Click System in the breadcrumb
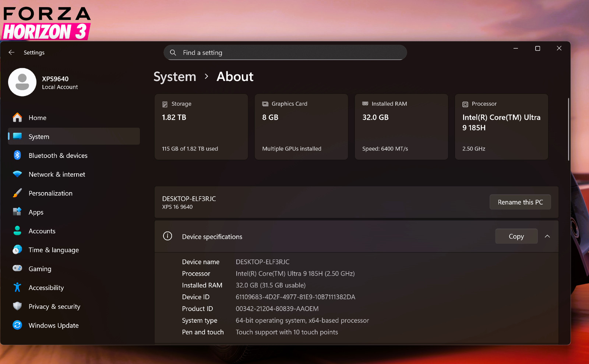This screenshot has width=589, height=364. tap(175, 77)
